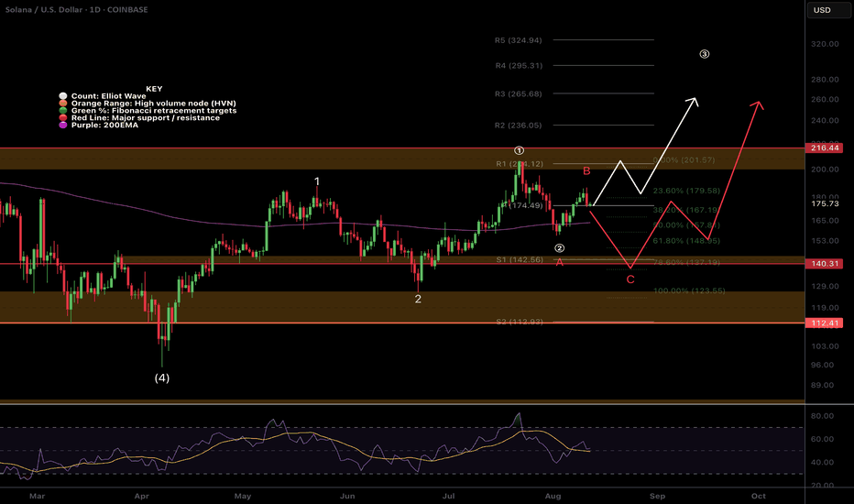Select the white Elliott Wave legend dot
Image resolution: width=854 pixels, height=504 pixels.
pyautogui.click(x=63, y=96)
